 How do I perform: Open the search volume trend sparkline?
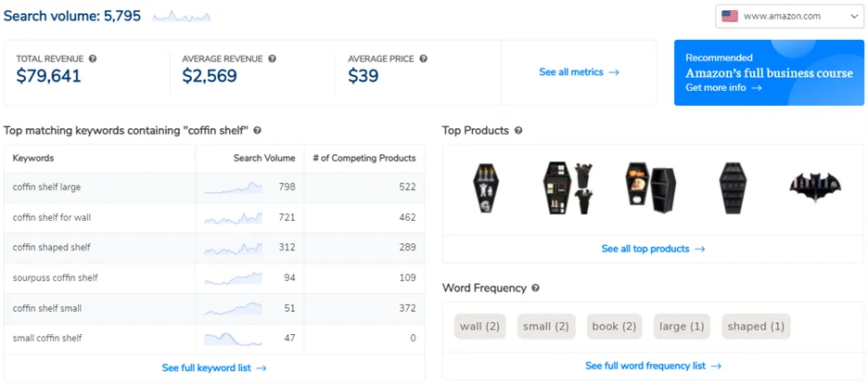pyautogui.click(x=182, y=17)
